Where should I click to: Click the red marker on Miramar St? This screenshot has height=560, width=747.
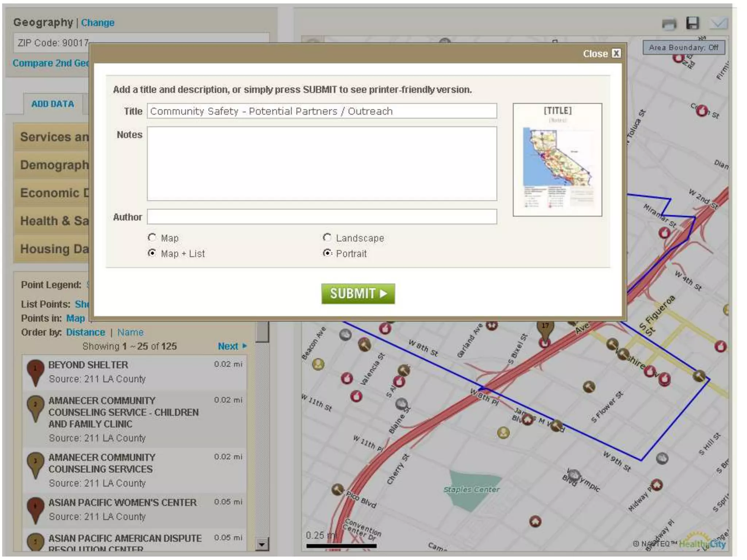tap(664, 233)
